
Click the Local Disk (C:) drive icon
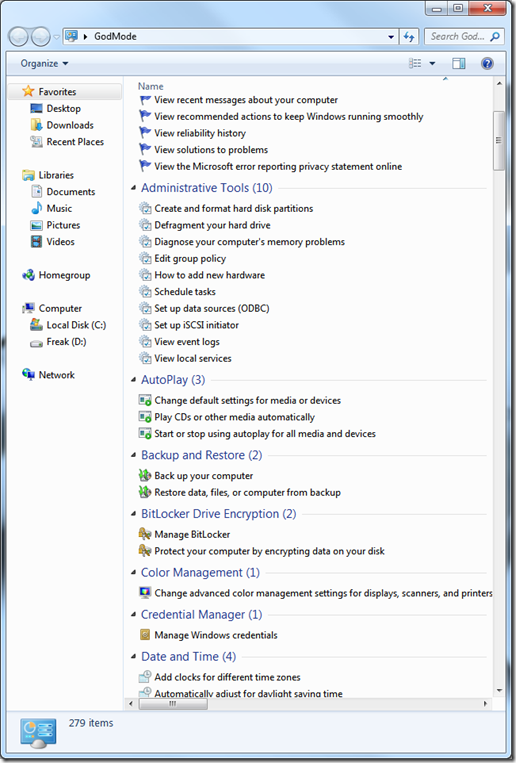tap(37, 325)
